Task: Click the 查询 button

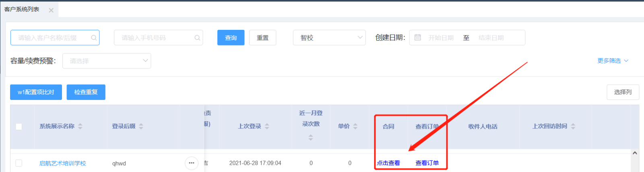Action: point(231,37)
